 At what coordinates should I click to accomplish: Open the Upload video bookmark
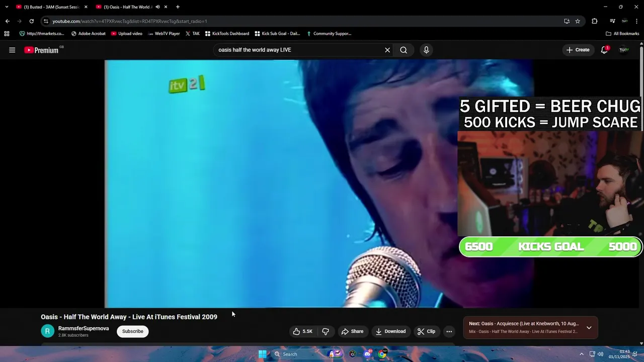tap(127, 34)
